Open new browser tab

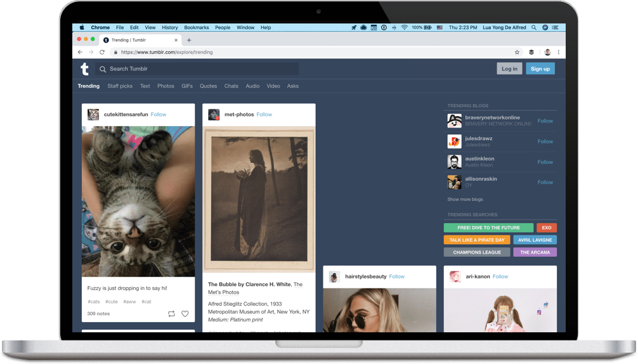(x=188, y=40)
